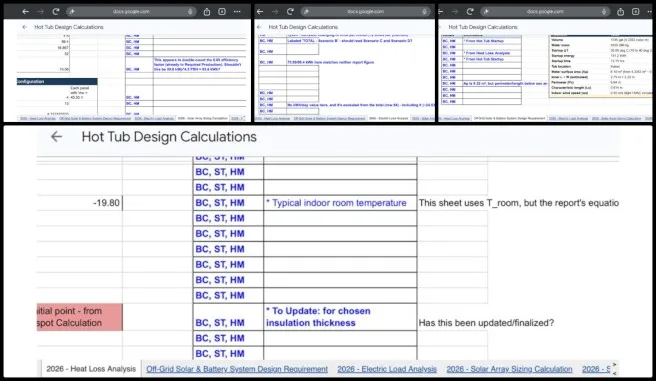
Task: Select red cell 'itial point - from spot Calculation'
Action: coord(79,317)
